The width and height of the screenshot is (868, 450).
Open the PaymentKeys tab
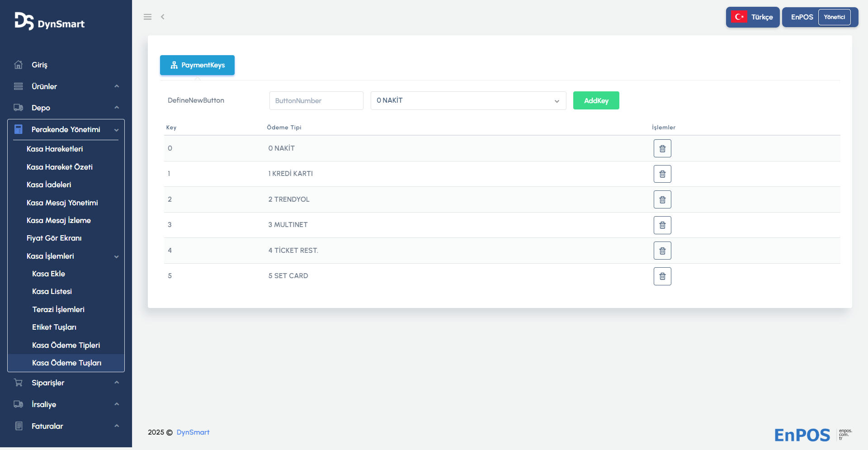coord(197,65)
